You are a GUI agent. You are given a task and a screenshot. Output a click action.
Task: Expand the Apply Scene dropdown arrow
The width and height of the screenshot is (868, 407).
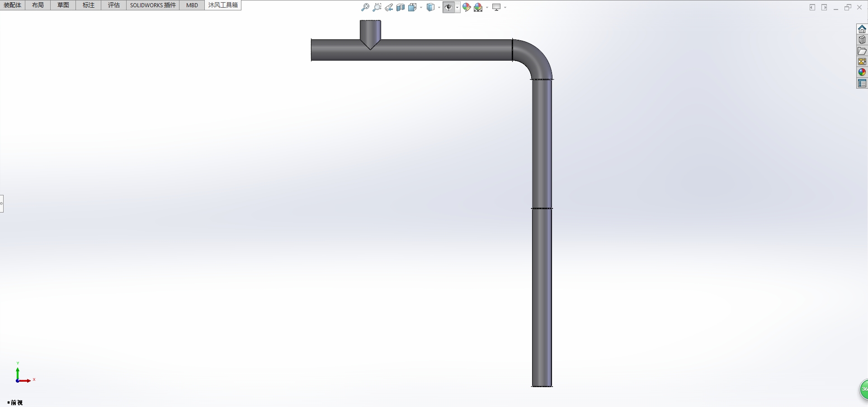click(x=487, y=7)
